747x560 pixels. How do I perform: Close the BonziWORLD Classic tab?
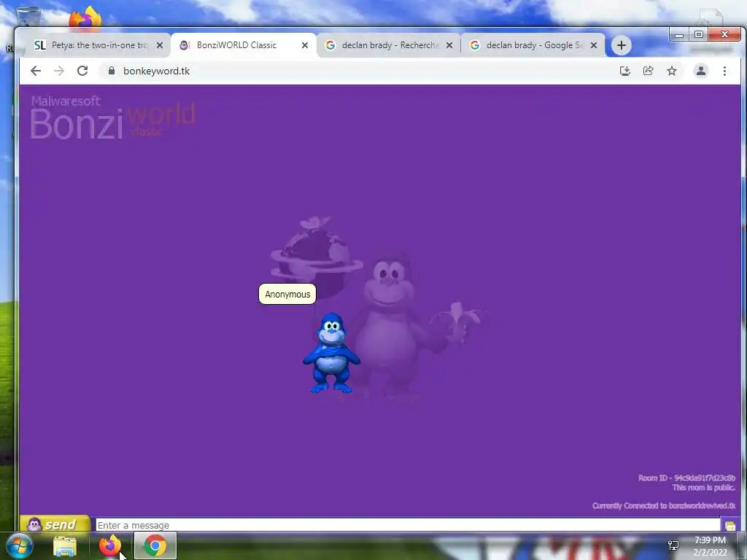coord(305,45)
